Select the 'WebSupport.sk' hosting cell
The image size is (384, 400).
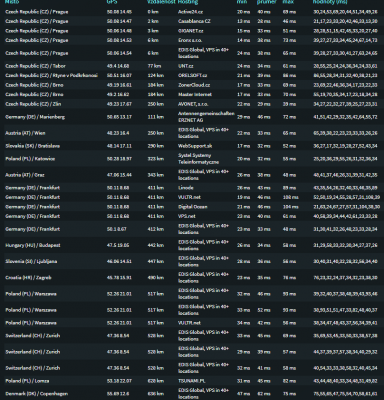(194, 146)
